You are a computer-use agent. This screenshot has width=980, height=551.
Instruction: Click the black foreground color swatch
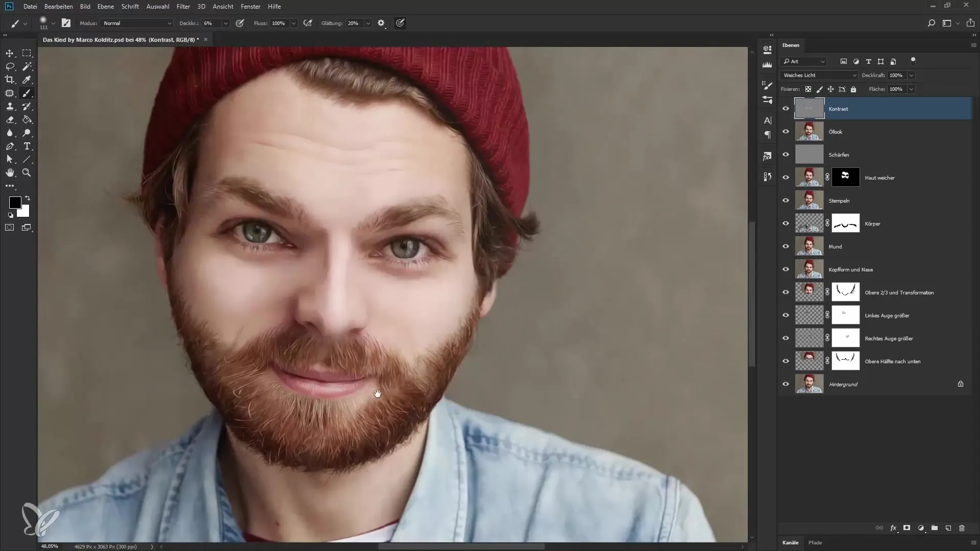tap(15, 203)
